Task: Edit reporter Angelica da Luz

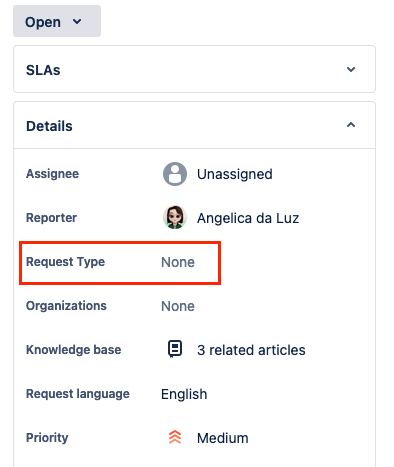Action: point(248,218)
